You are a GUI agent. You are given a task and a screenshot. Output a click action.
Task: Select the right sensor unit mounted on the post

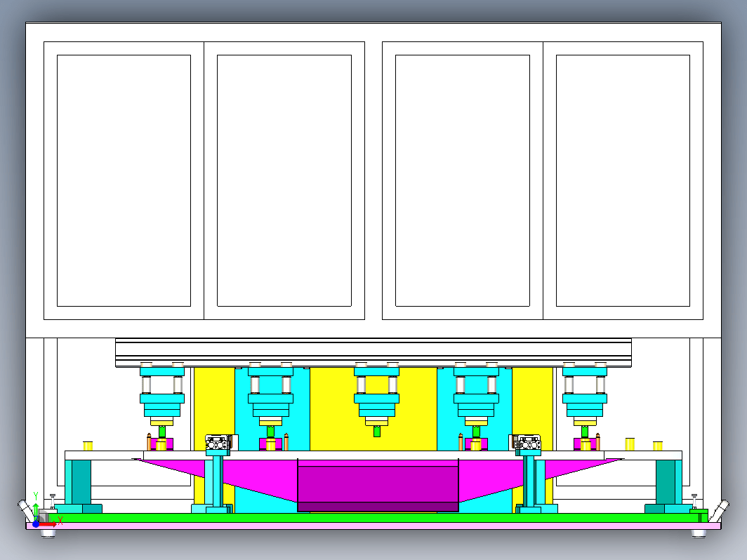pos(527,443)
